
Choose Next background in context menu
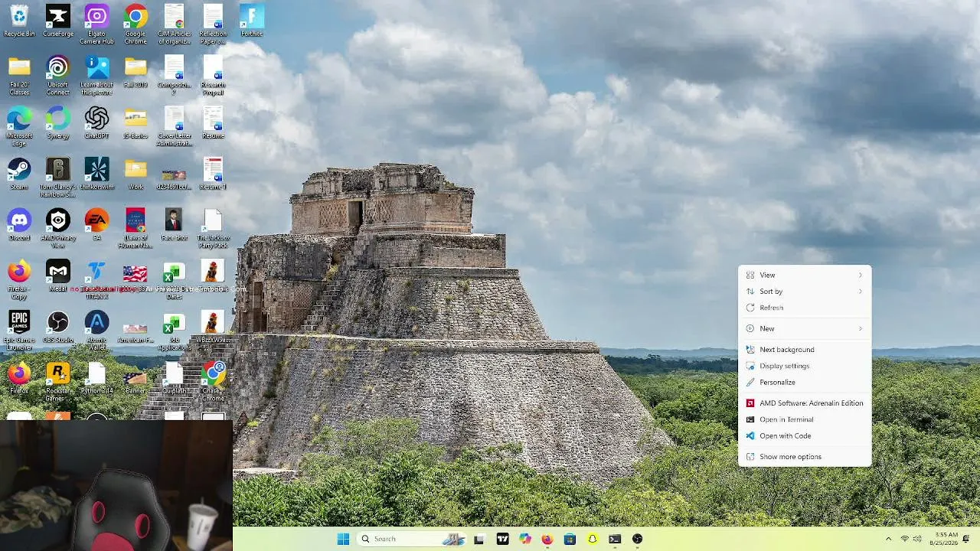[x=805, y=349]
